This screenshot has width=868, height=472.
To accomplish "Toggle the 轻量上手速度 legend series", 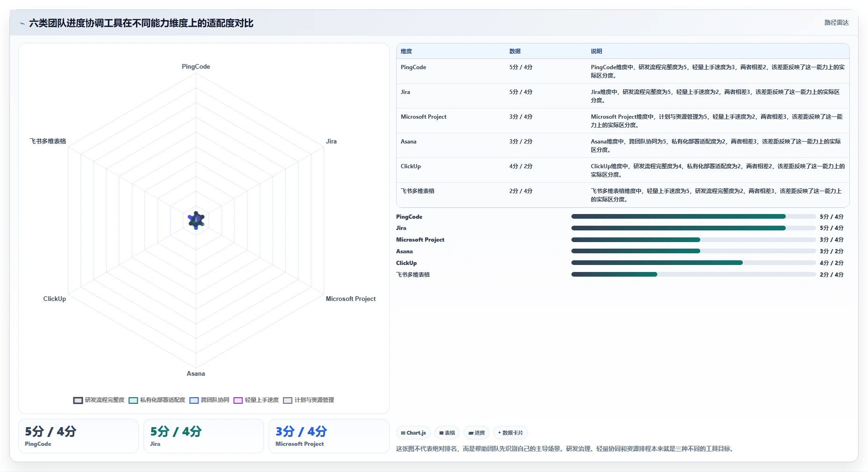I will [256, 400].
